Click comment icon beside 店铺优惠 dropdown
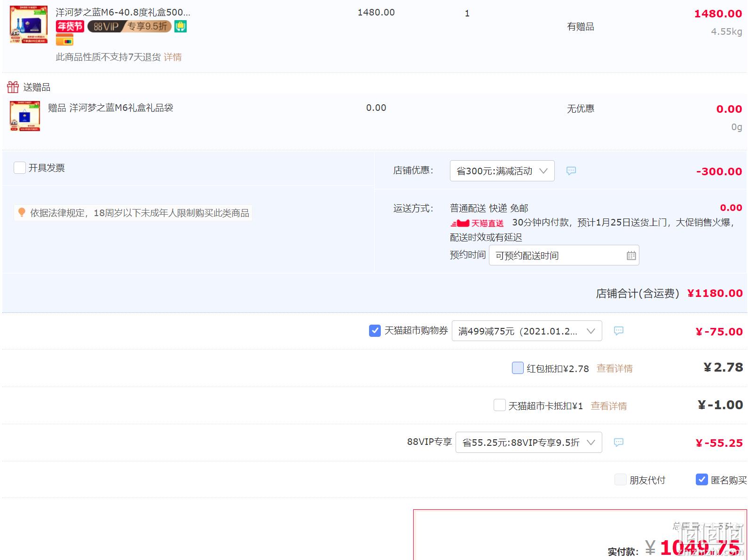748x560 pixels. [571, 171]
